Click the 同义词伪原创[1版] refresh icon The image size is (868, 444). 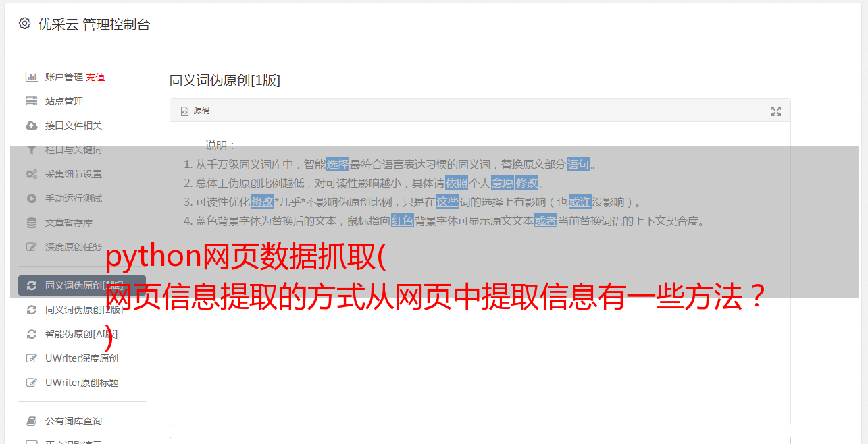point(31,285)
